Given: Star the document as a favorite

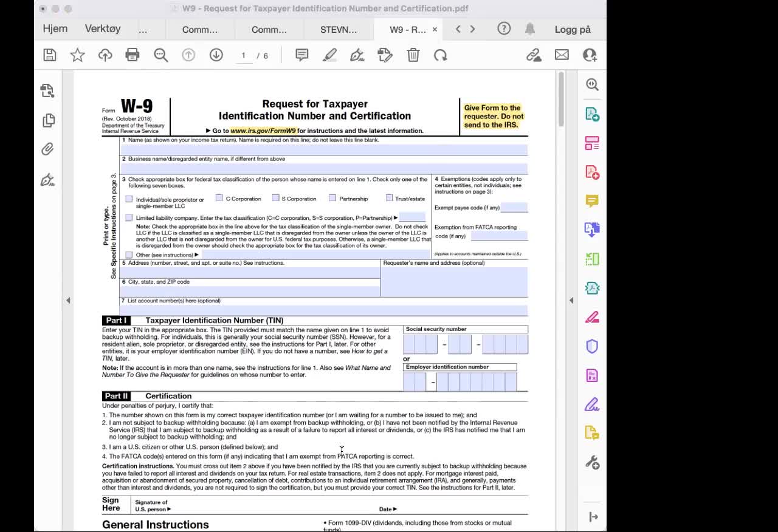Looking at the screenshot, I should tap(77, 55).
